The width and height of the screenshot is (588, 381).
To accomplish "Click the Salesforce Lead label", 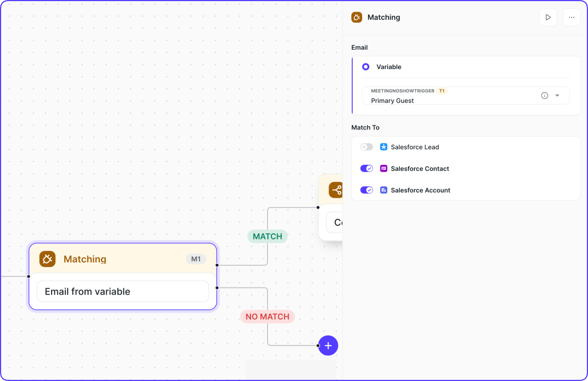I will click(x=415, y=147).
